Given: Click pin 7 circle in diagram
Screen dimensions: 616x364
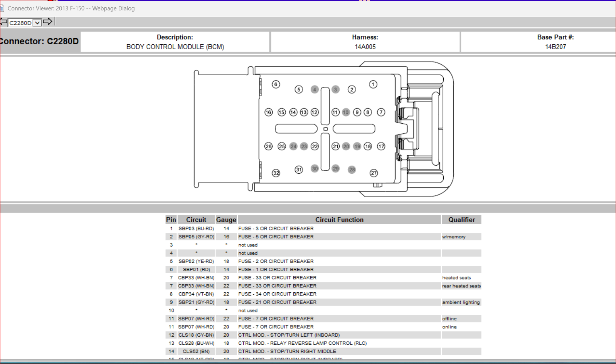Looking at the screenshot, I should point(381,112).
